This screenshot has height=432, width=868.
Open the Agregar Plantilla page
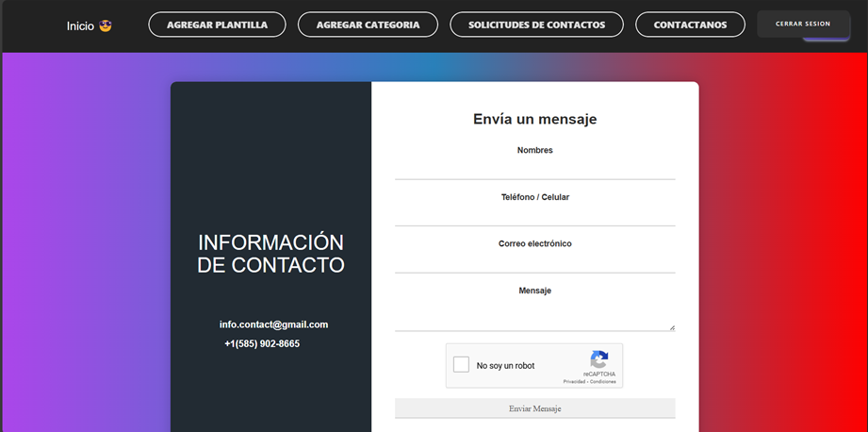217,25
